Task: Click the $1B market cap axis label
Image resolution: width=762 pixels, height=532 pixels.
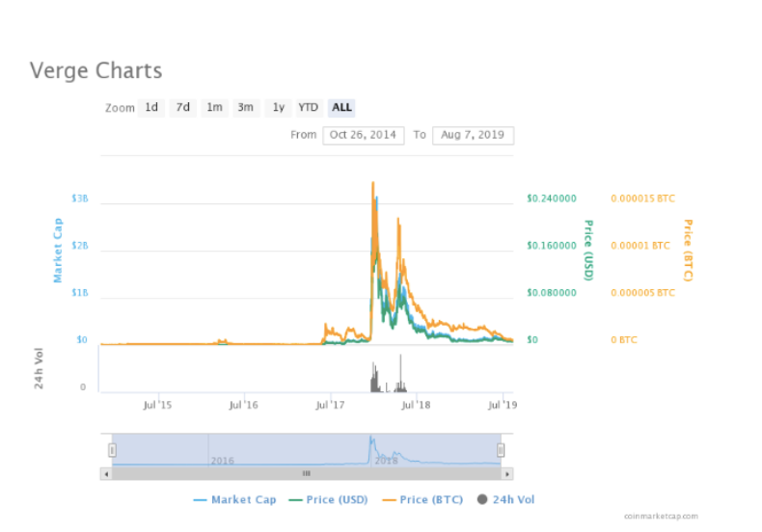Action: pos(80,293)
